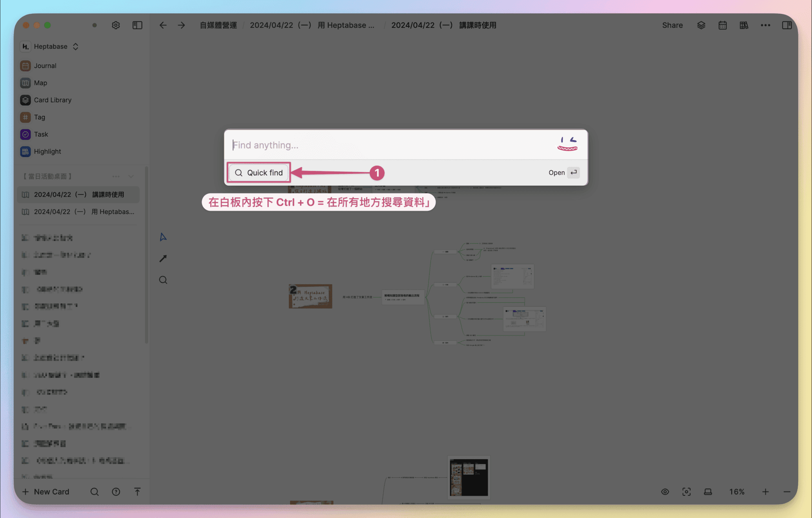This screenshot has width=812, height=518.
Task: Zoom in with the plus icon
Action: 765,491
